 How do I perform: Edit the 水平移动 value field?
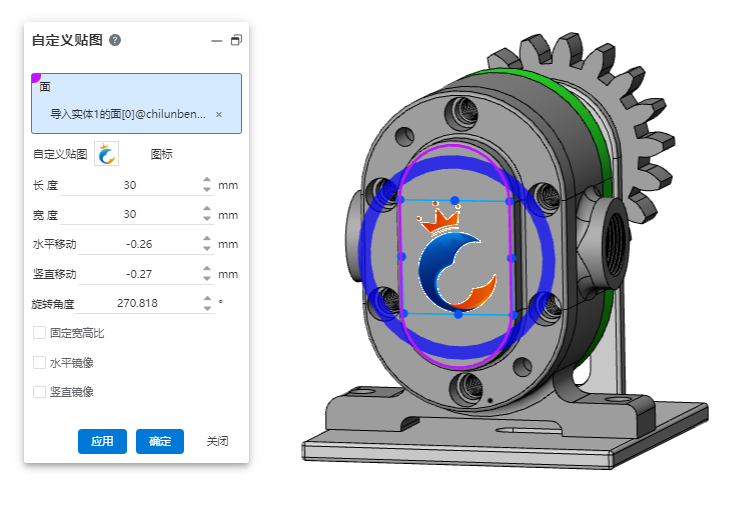point(139,244)
